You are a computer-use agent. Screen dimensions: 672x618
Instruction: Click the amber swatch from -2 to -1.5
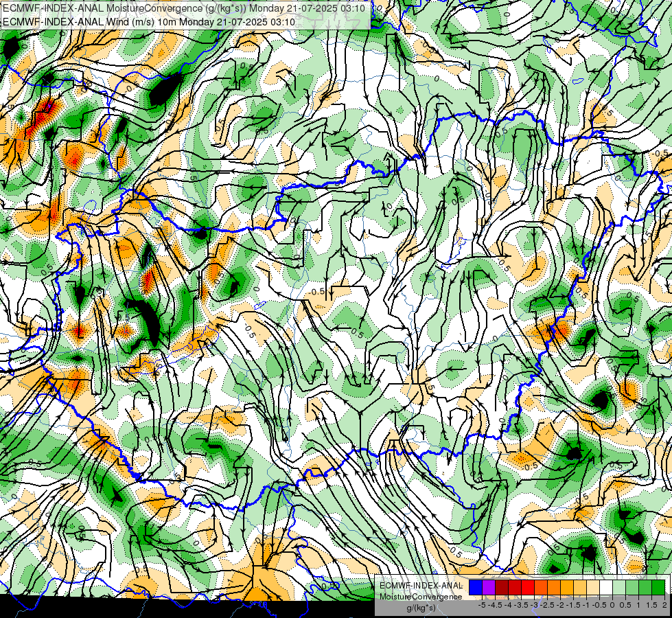point(567,587)
